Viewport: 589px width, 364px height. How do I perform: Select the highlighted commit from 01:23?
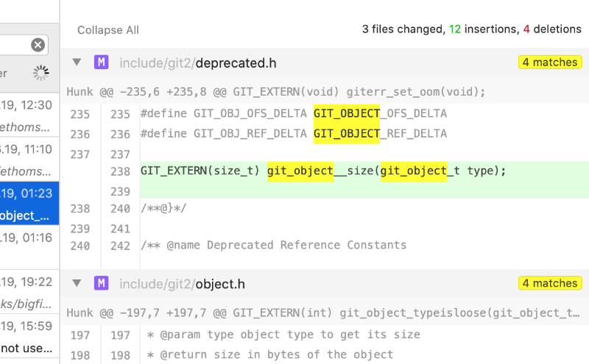tap(28, 204)
